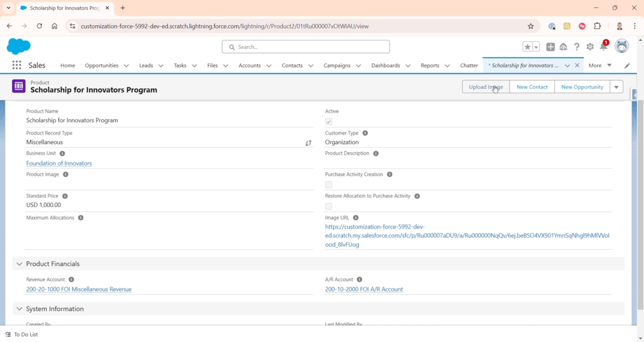This screenshot has width=644, height=342.
Task: Expand the Campaigns tab dropdown chevron
Action: tap(358, 66)
